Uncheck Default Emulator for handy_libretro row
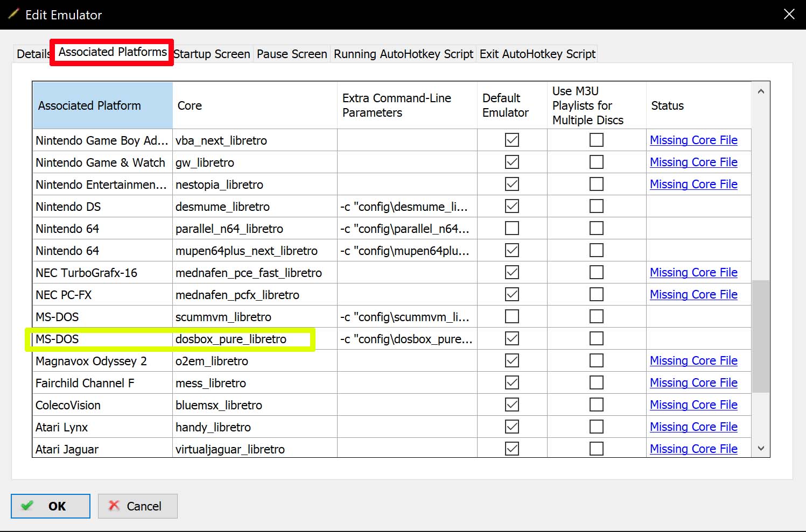 click(512, 427)
